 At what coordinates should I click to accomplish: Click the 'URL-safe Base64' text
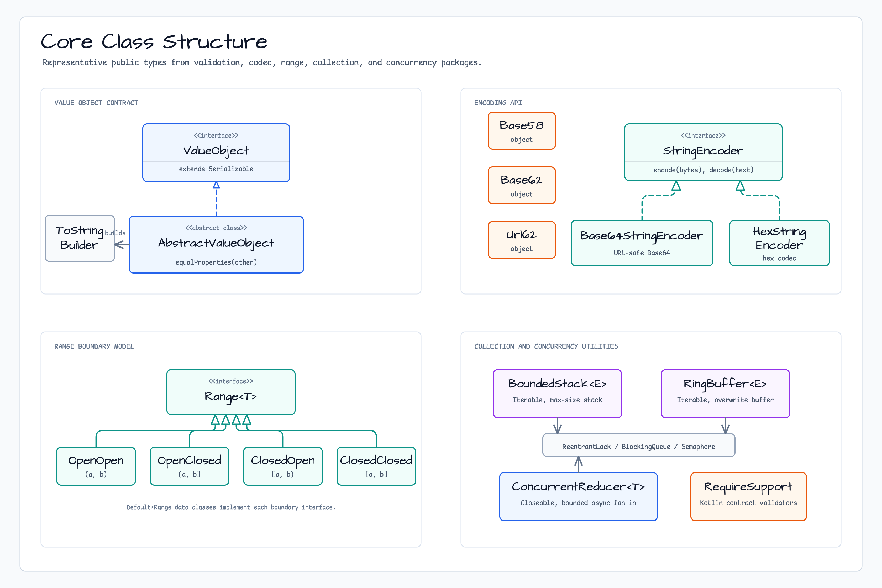click(x=642, y=253)
